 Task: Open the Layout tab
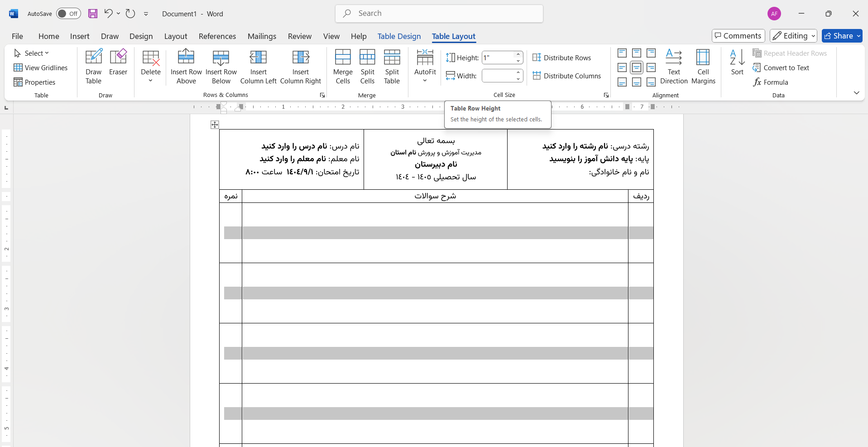[x=176, y=36]
